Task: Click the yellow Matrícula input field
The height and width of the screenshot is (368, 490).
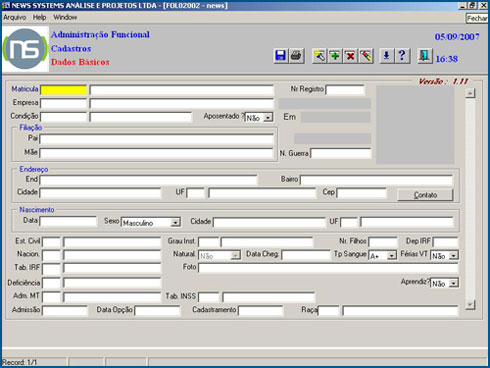Action: pyautogui.click(x=64, y=90)
